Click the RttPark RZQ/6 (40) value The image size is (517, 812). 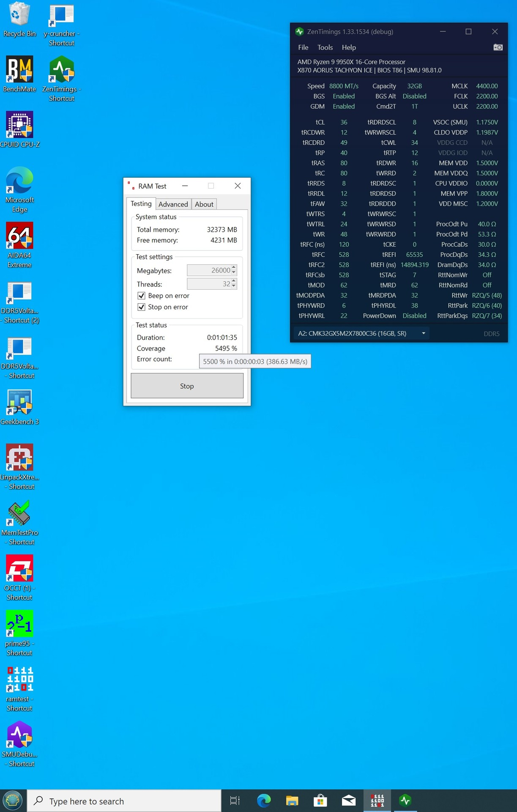click(487, 305)
